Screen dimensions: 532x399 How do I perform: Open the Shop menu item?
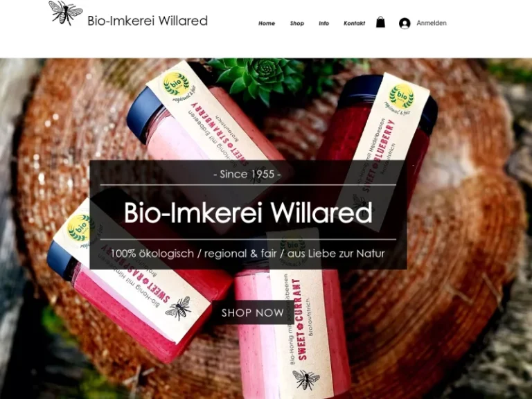[297, 24]
